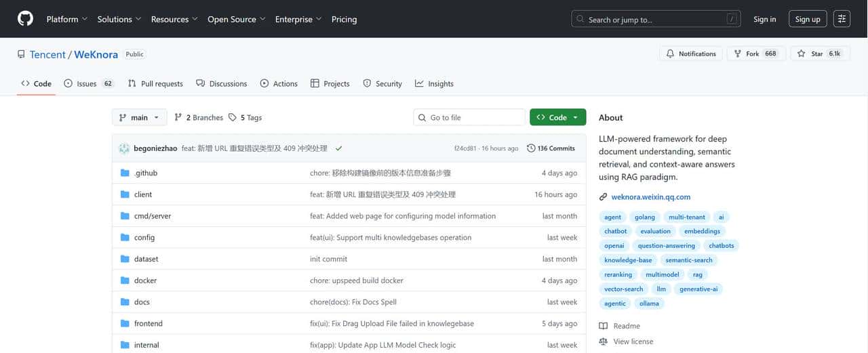Open the WeKnora repository link

(96, 54)
